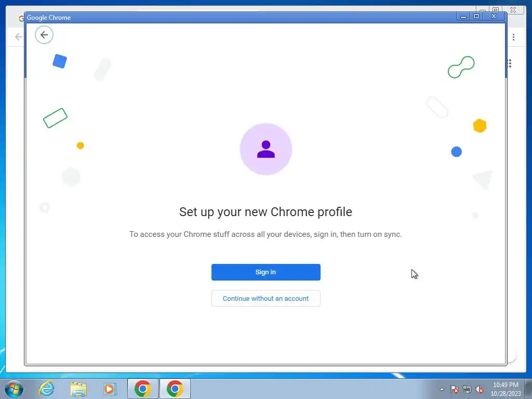Click the muted volume tray icon
This screenshot has width=532, height=399.
(480, 389)
